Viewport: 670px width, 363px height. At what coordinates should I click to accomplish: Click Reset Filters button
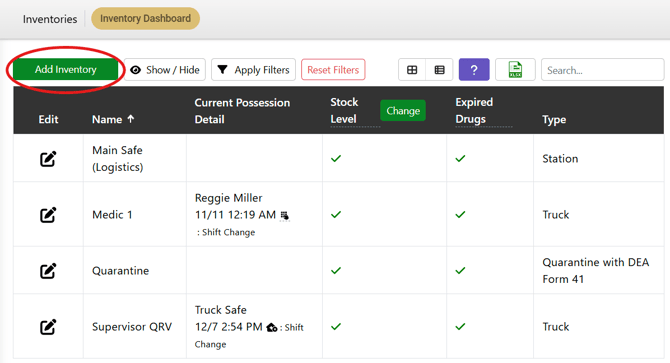(333, 70)
